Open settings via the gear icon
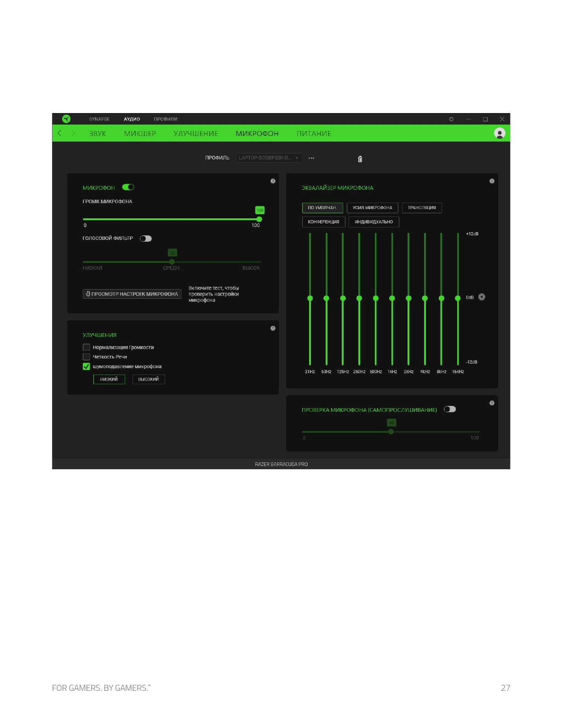The height and width of the screenshot is (728, 563). click(451, 119)
